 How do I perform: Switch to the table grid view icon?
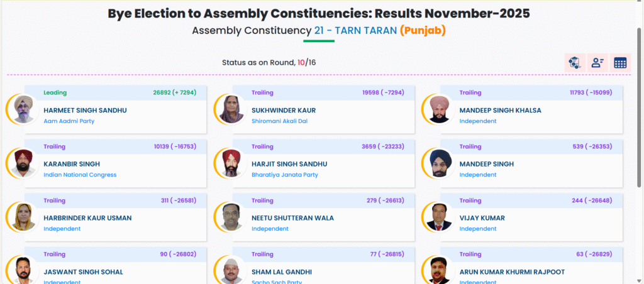tap(620, 63)
